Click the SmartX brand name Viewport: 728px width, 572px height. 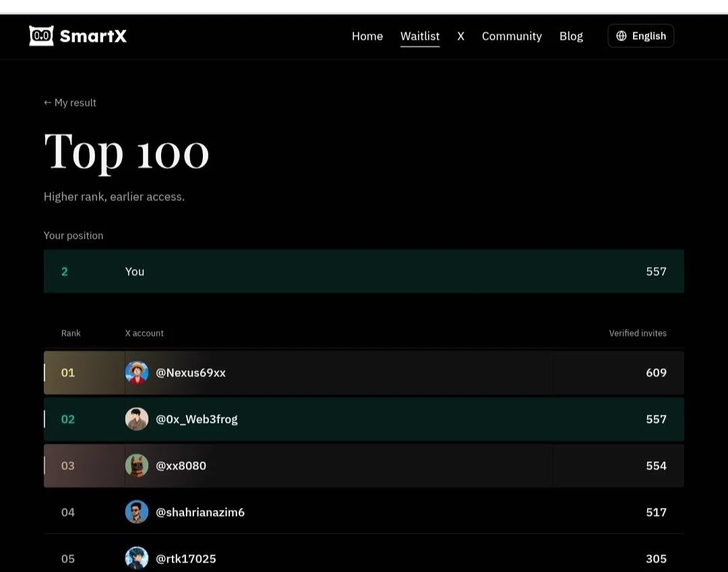click(x=93, y=36)
